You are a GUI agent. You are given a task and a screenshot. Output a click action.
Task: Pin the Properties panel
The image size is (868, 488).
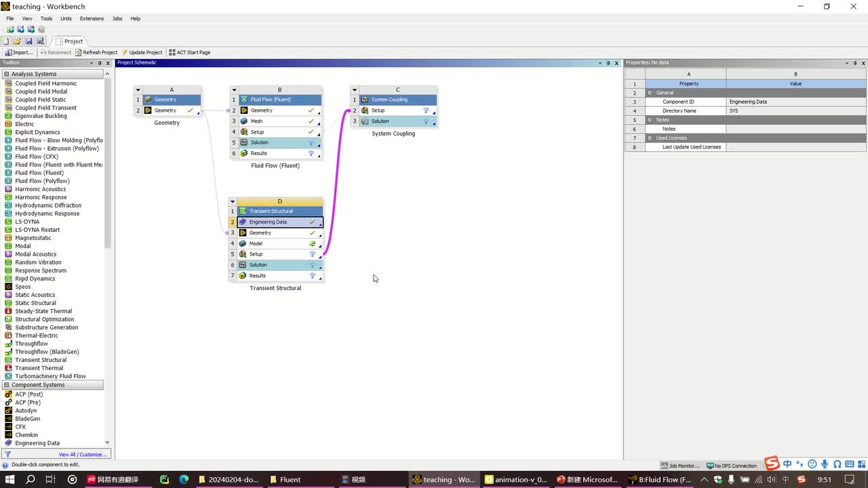tap(855, 63)
